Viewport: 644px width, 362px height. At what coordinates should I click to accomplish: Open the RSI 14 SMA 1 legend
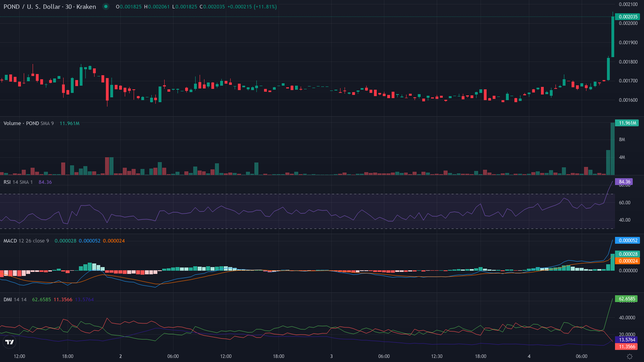pyautogui.click(x=19, y=182)
